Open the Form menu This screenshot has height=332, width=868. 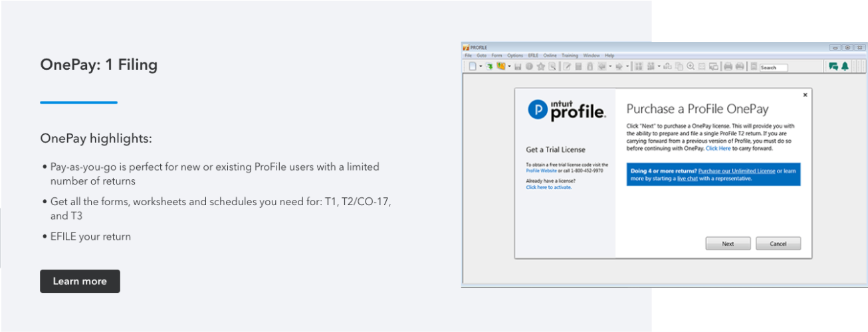click(496, 55)
